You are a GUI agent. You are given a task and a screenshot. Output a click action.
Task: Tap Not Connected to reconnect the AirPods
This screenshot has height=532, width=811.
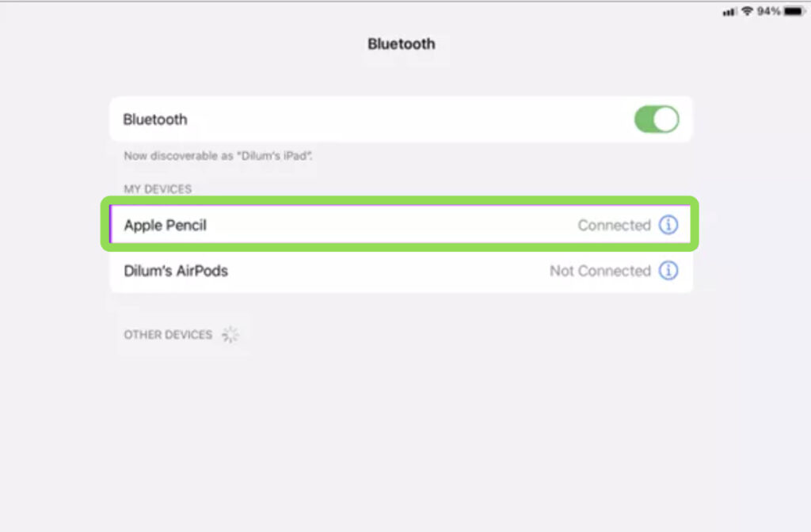599,271
